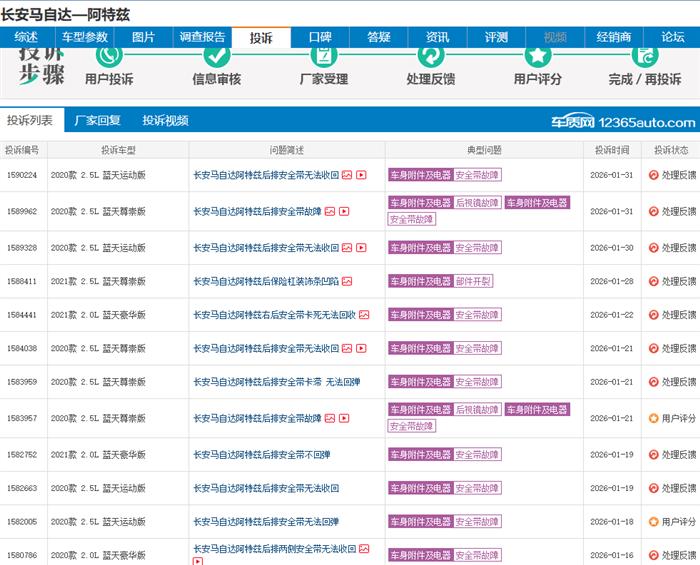Switch to the 投诉视频 tab
This screenshot has height=565, width=700.
165,121
